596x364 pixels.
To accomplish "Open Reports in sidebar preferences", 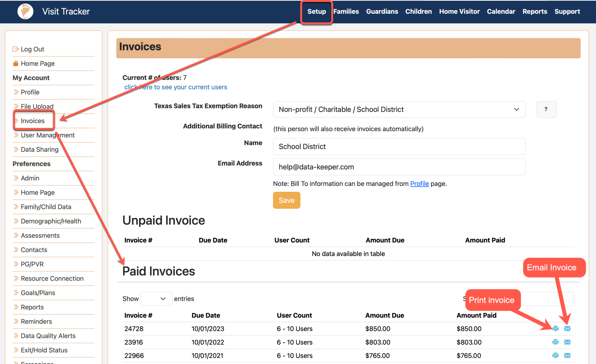I will coord(32,307).
